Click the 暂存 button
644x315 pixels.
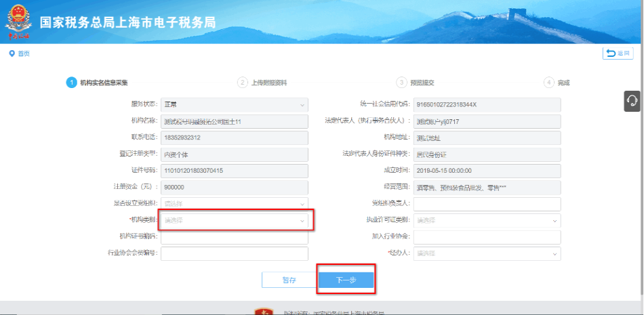click(x=289, y=280)
